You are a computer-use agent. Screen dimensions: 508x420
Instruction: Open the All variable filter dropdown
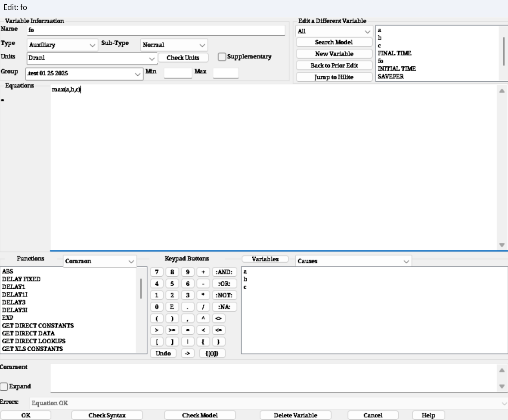tap(334, 31)
